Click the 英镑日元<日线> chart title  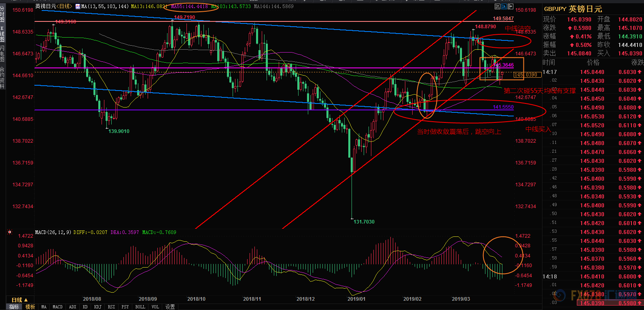click(53, 6)
